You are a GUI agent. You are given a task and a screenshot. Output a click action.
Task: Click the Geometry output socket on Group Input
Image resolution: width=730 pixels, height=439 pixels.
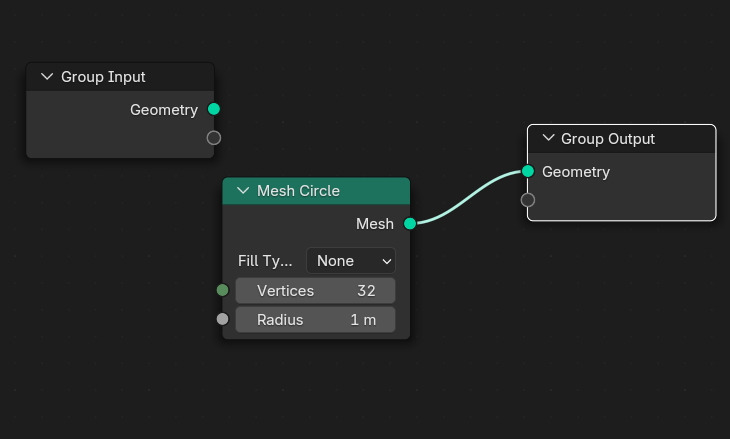pyautogui.click(x=214, y=109)
